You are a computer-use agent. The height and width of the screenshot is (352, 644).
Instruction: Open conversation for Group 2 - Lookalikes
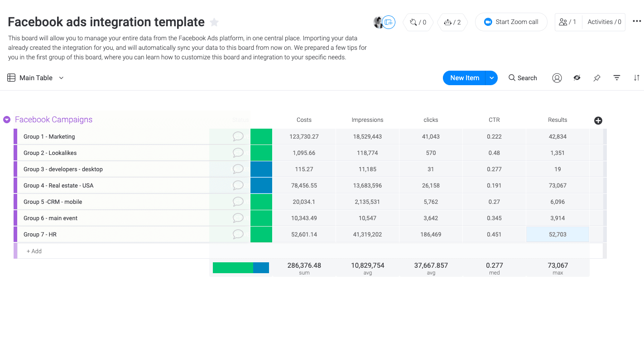(x=238, y=153)
